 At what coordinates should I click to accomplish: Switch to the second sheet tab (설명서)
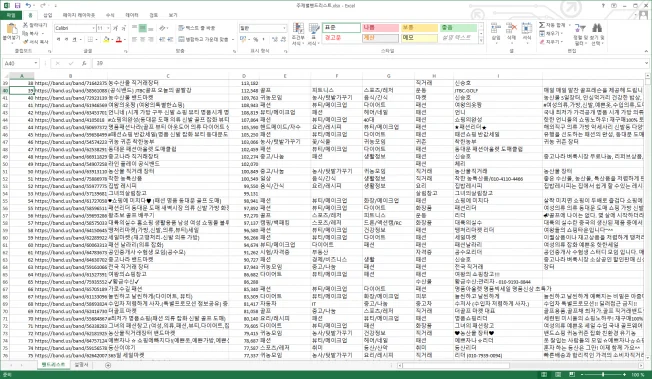pos(82,365)
